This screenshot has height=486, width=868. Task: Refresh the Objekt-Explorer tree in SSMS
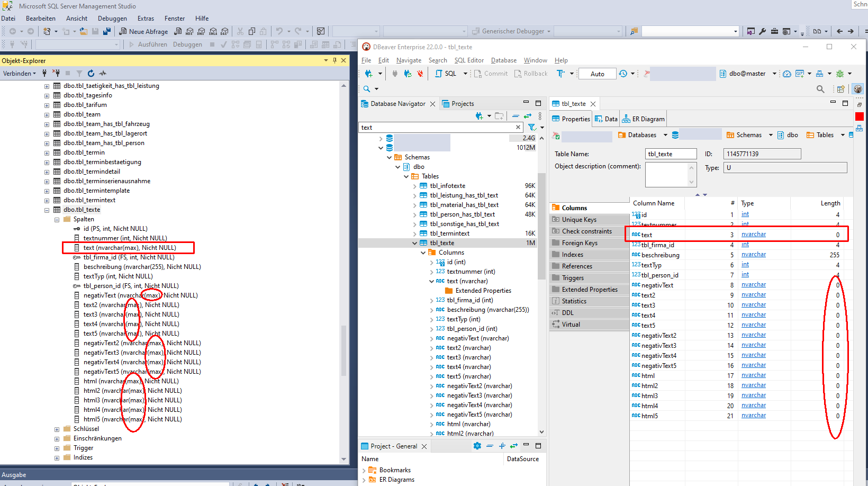click(90, 73)
